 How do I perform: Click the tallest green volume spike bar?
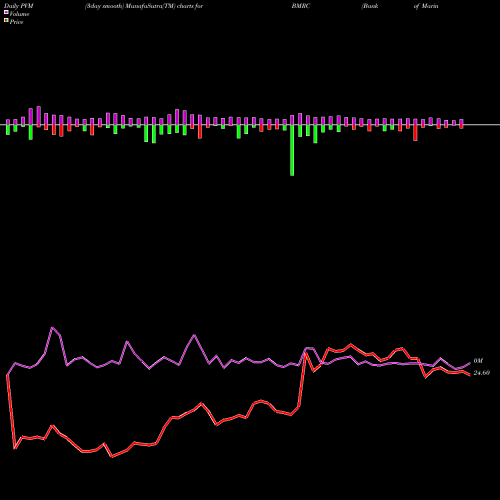(x=292, y=150)
